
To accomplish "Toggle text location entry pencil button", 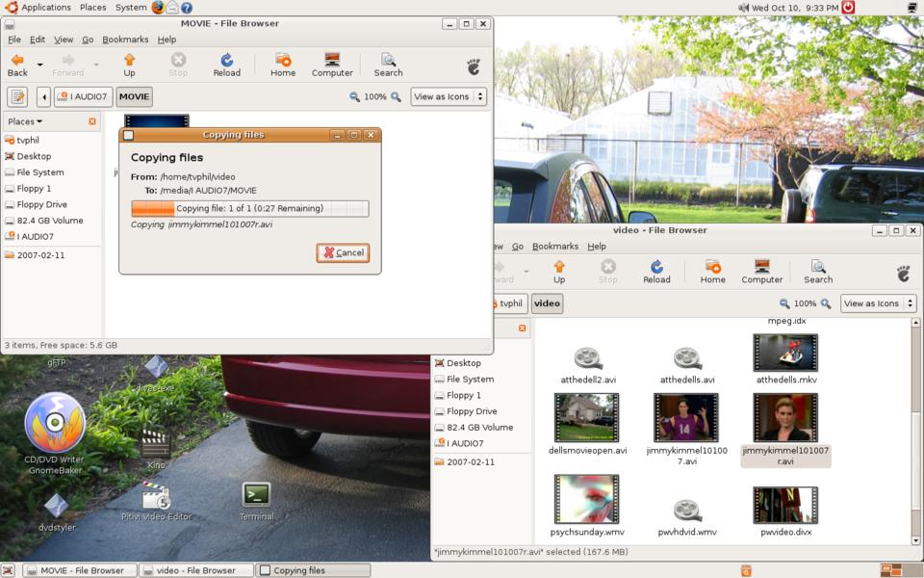I will (17, 96).
